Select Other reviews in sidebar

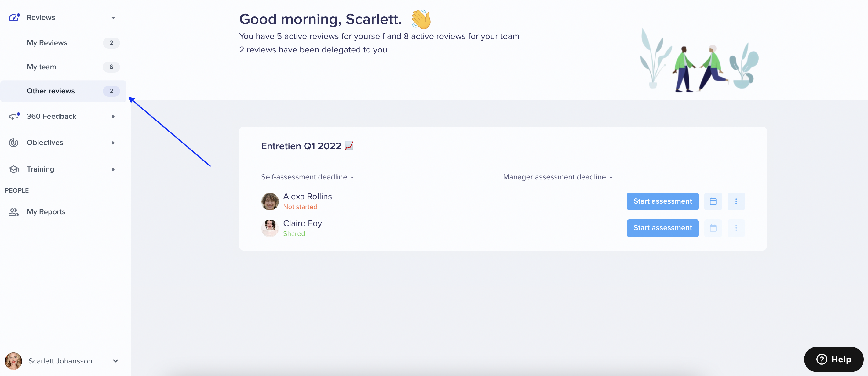[x=63, y=91]
